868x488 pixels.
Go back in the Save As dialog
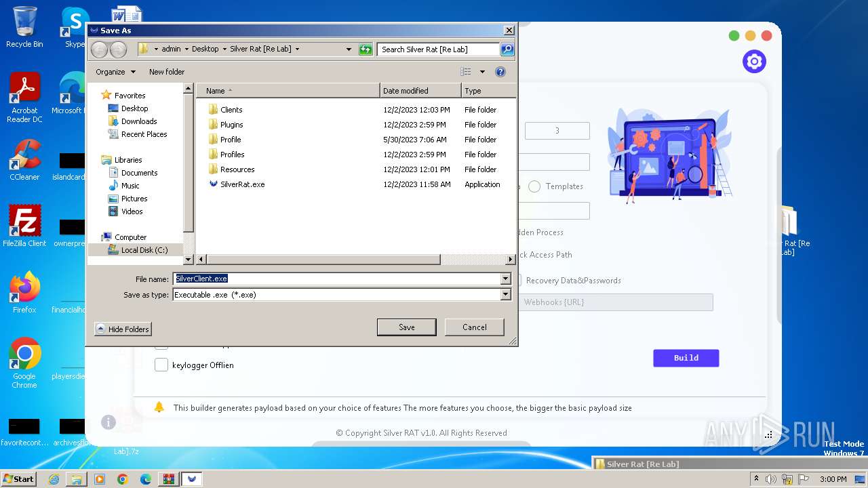(99, 49)
